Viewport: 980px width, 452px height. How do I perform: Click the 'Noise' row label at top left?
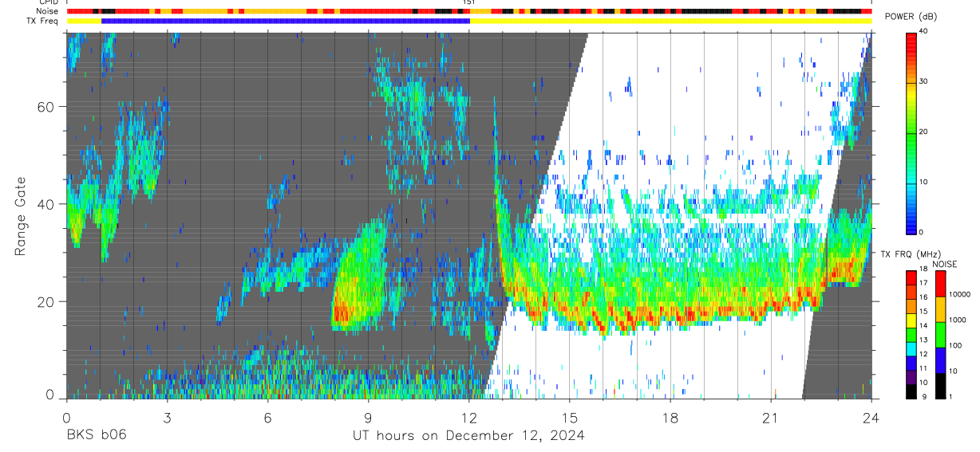tap(48, 11)
